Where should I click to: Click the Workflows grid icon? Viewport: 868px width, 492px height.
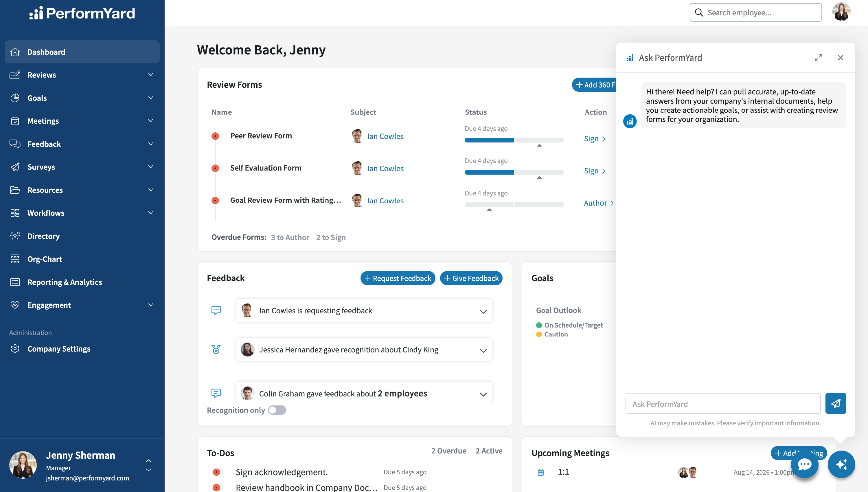point(15,213)
